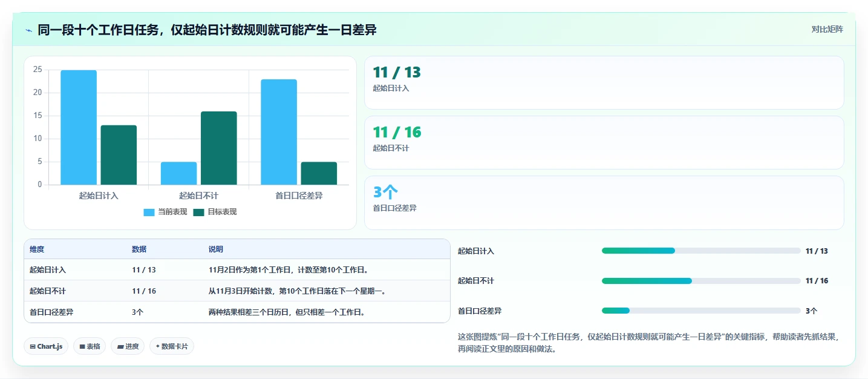The width and height of the screenshot is (868, 379).
Task: Click the dark green bar for 起始日不计
Action: [219, 148]
